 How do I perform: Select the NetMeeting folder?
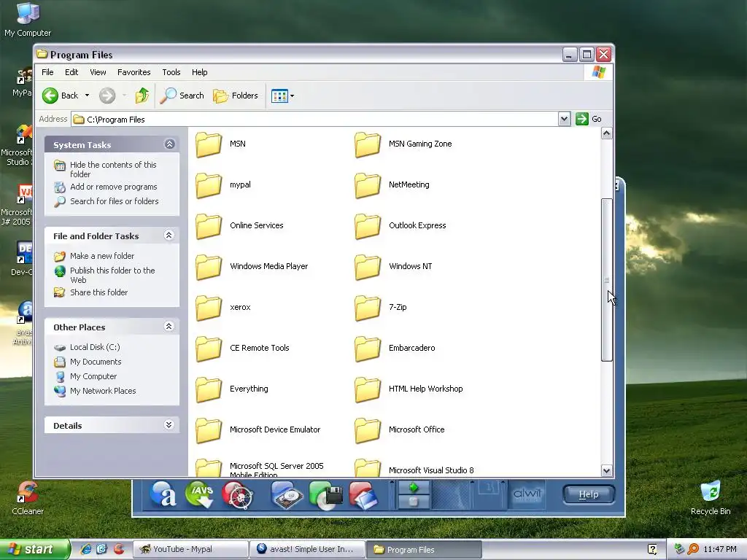(x=392, y=185)
